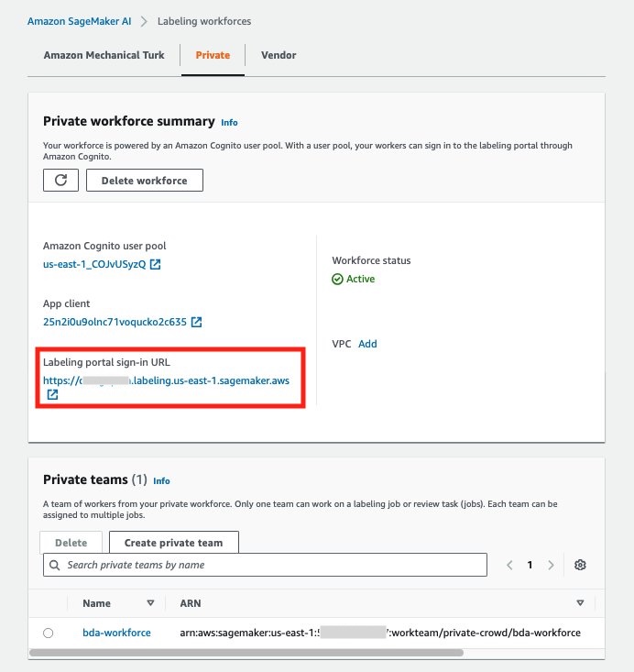Switch to Amazon Mechanical Turk tab
Image resolution: width=634 pixels, height=672 pixels.
tap(104, 55)
